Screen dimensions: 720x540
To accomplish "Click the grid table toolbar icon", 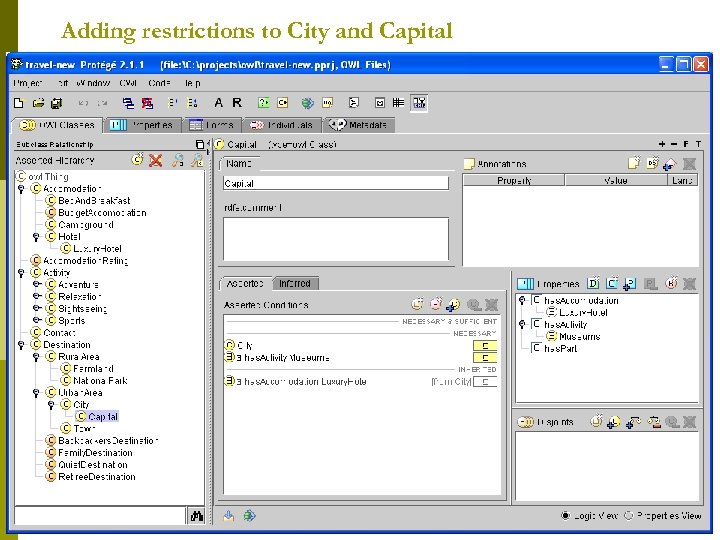I will pos(399,103).
